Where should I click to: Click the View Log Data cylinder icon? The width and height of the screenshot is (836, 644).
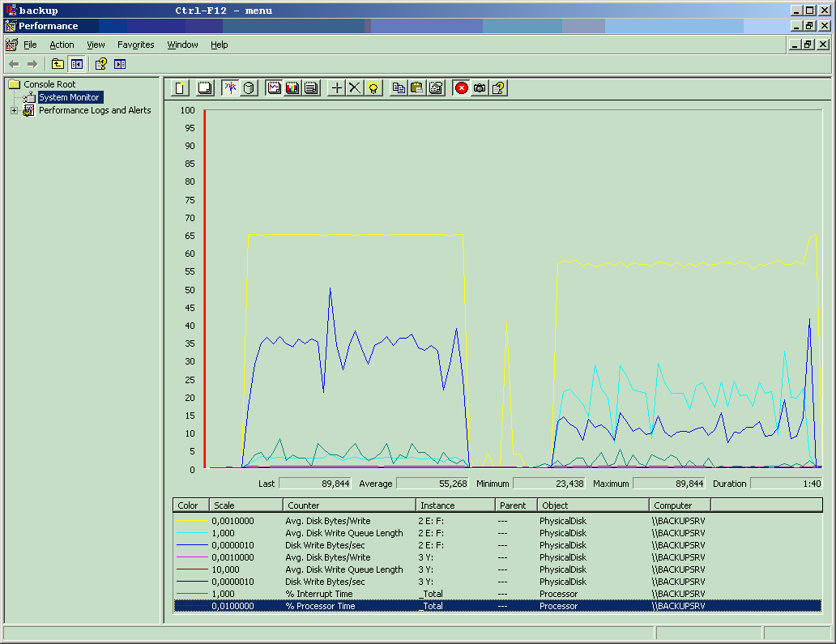(x=249, y=87)
